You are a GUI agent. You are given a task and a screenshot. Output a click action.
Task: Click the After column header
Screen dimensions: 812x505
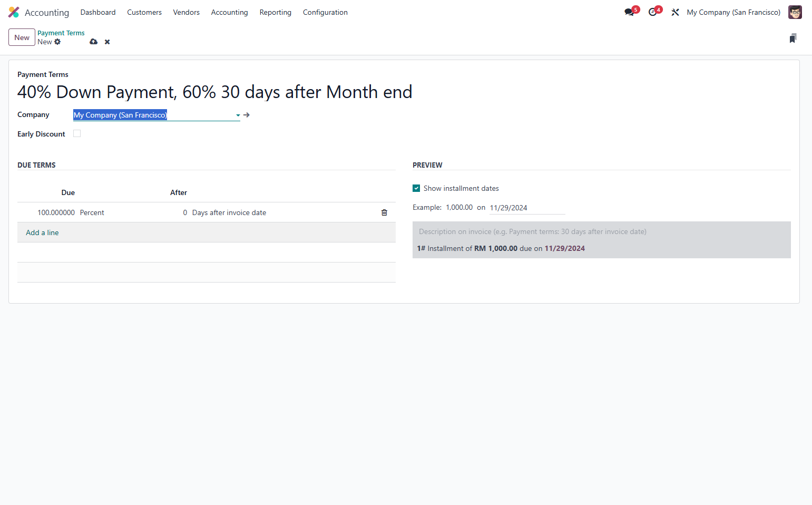coord(179,192)
